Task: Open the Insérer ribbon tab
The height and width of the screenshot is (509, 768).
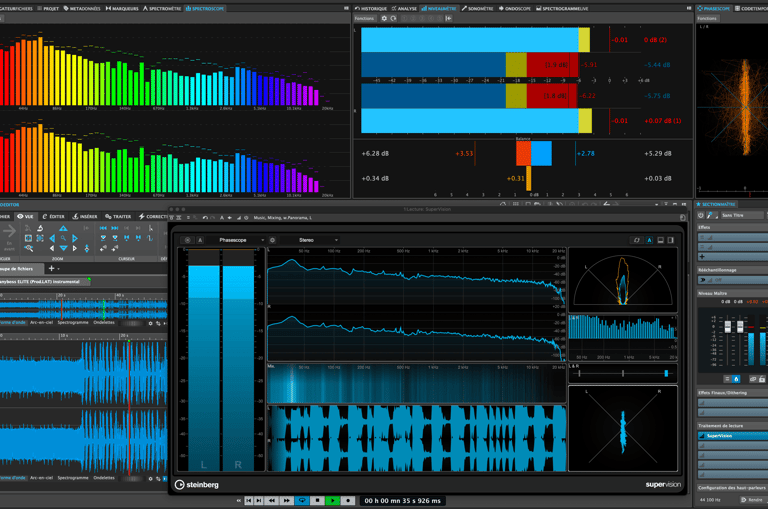Action: tap(85, 216)
